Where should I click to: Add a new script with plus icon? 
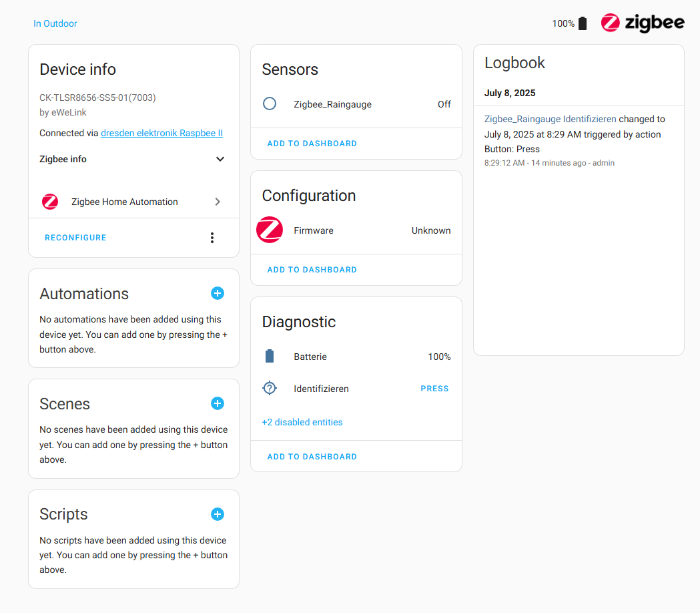[218, 514]
